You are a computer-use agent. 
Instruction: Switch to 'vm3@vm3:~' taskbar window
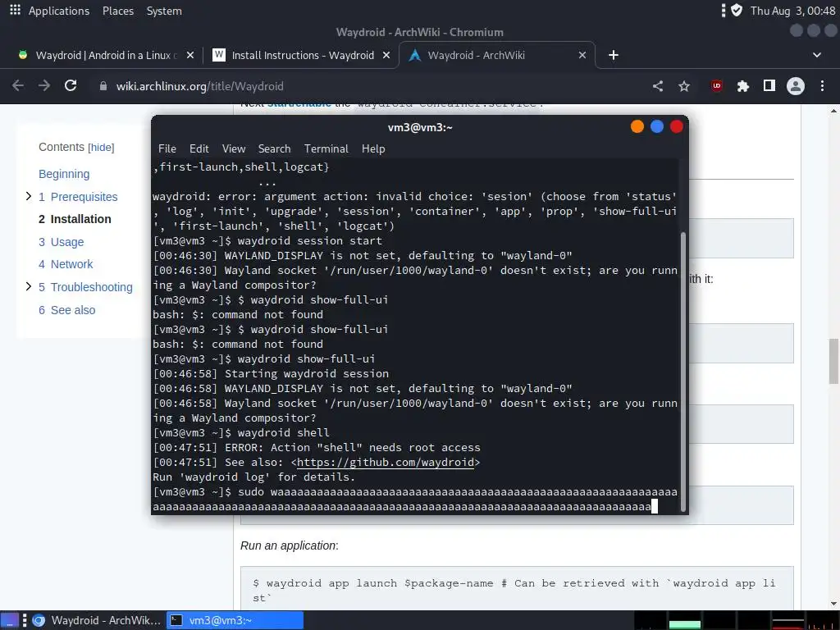click(235, 620)
